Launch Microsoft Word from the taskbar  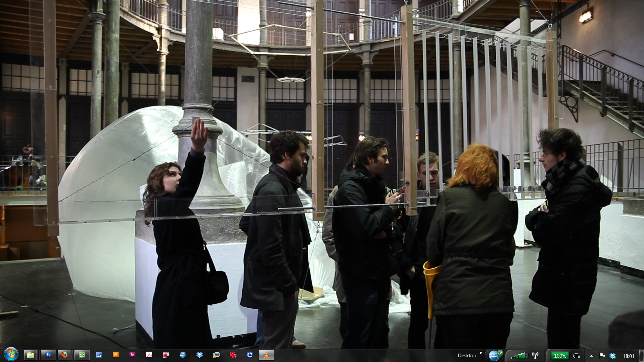point(99,355)
